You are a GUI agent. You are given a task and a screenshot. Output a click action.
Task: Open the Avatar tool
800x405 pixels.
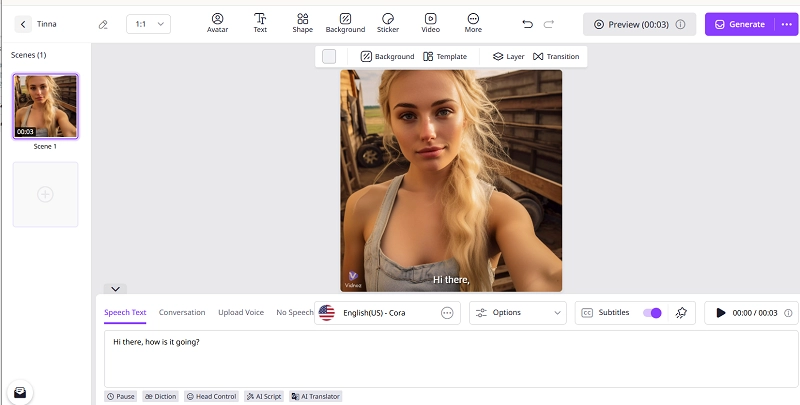tap(217, 23)
